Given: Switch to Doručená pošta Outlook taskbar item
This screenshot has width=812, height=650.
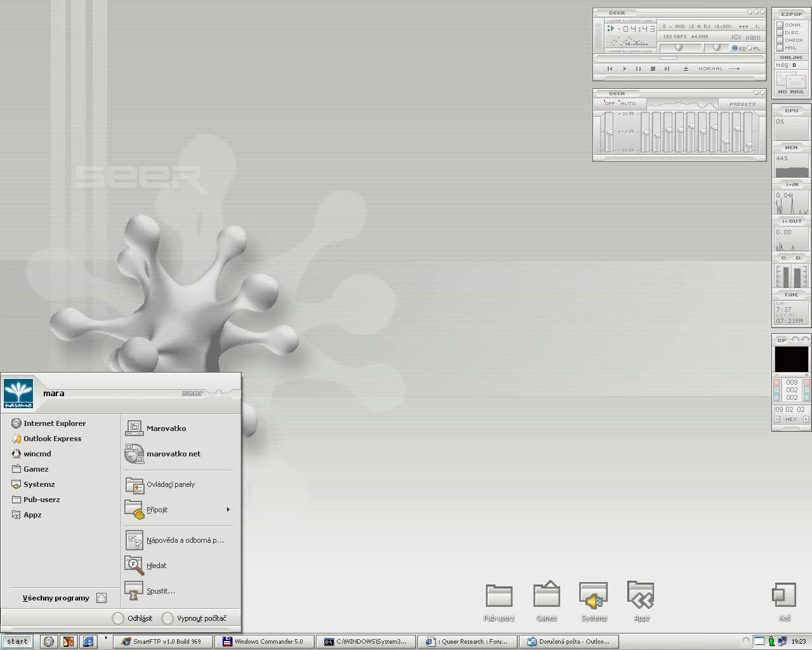Looking at the screenshot, I should [569, 642].
